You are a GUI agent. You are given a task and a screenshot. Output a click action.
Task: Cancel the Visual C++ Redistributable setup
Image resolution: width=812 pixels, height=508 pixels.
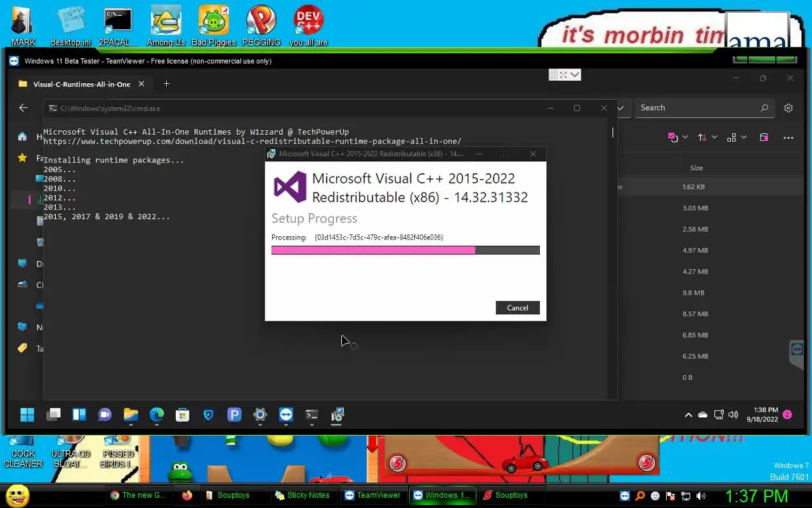click(x=518, y=308)
